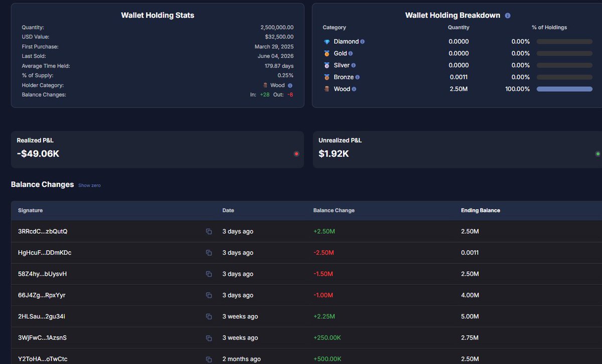Copy signature 66J4Zg...RpxYyr with its copy icon

tap(209, 295)
